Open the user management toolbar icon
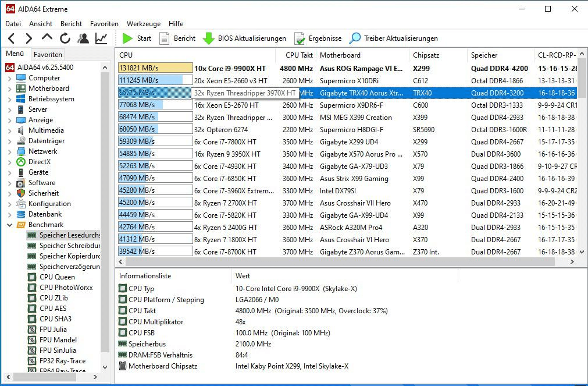This screenshot has width=588, height=386. (x=83, y=38)
